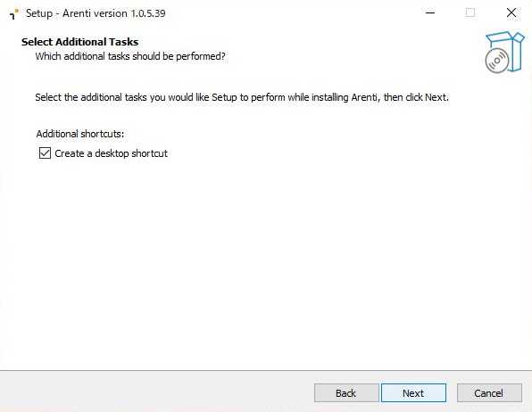Click the installer box-and-disc wizard icon
This screenshot has width=532, height=412.
point(504,52)
